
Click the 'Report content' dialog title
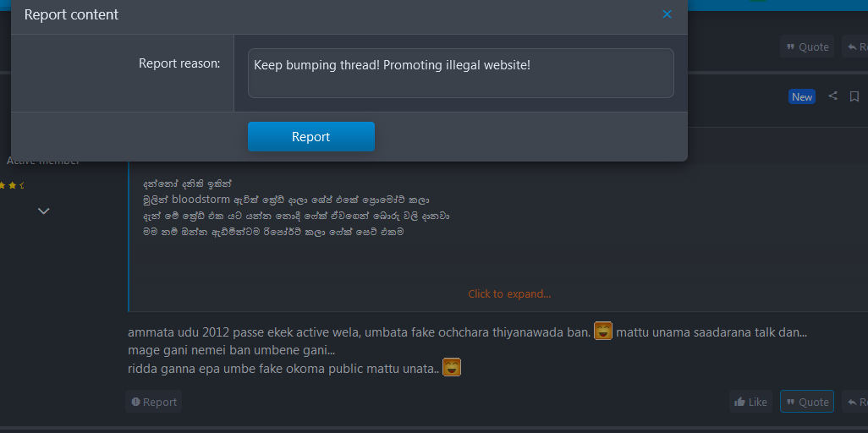[x=71, y=14]
